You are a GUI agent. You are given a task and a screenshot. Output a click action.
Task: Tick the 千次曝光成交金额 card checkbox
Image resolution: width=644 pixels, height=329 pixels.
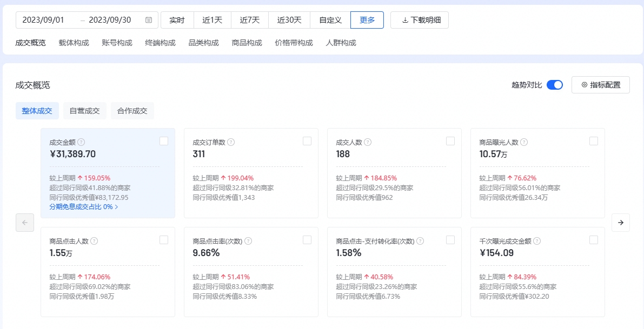pos(594,240)
